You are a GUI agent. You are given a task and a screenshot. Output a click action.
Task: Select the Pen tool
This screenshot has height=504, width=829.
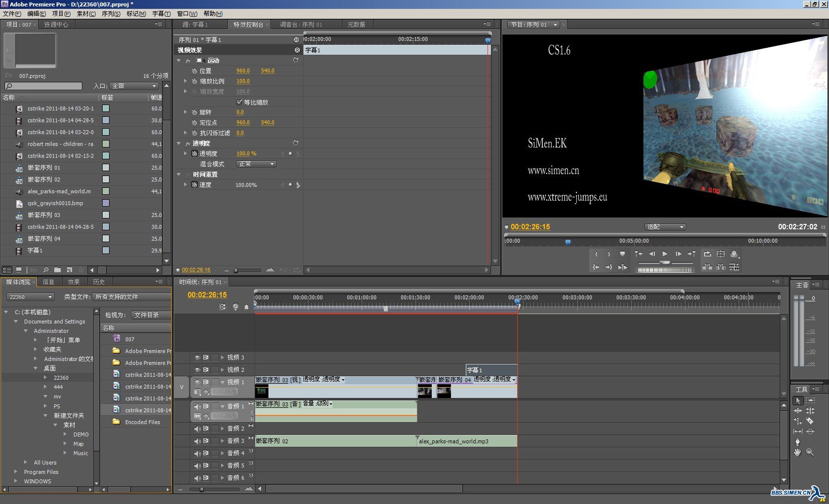point(798,442)
